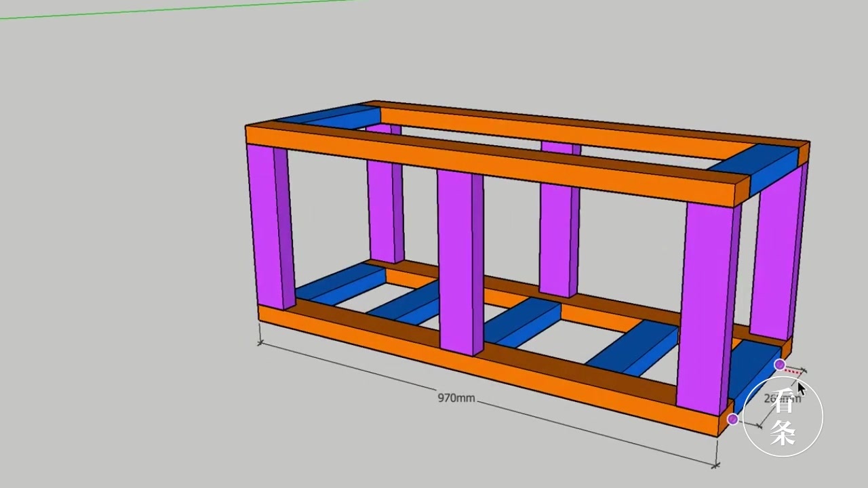Click the purple endpoint marker at the orange base corner

pos(732,420)
